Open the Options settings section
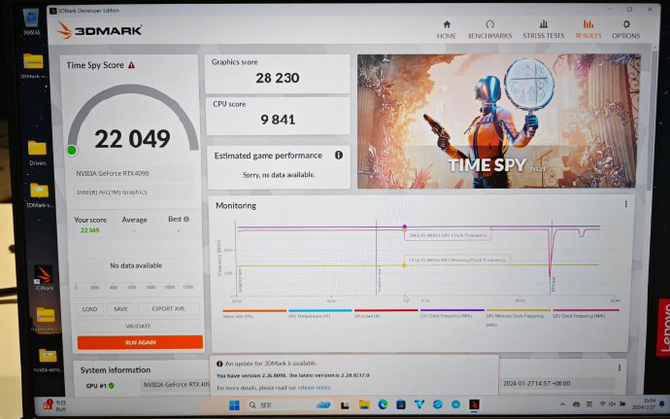Image resolution: width=670 pixels, height=419 pixels. click(626, 30)
